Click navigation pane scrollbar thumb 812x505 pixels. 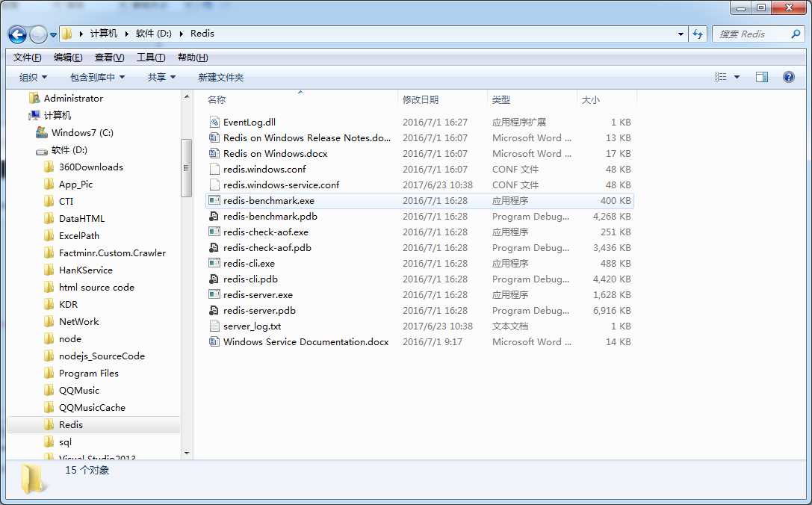(x=187, y=168)
